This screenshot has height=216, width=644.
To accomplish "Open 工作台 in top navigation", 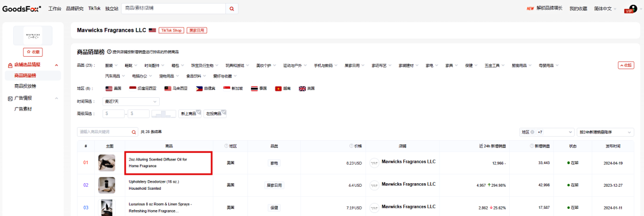I will 55,8.
